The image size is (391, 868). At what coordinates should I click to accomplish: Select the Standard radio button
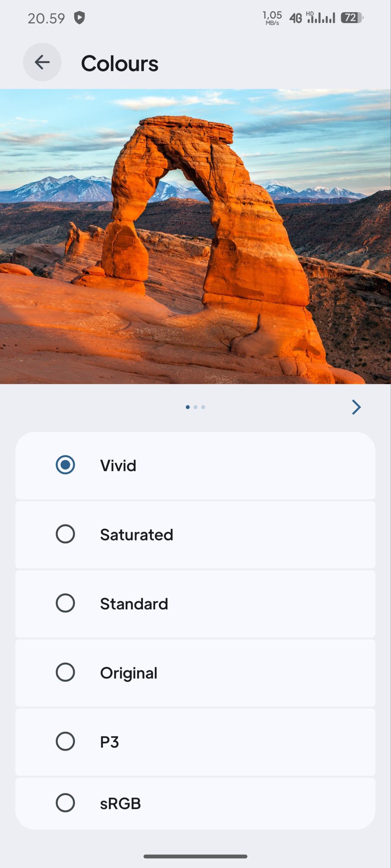[x=65, y=603]
